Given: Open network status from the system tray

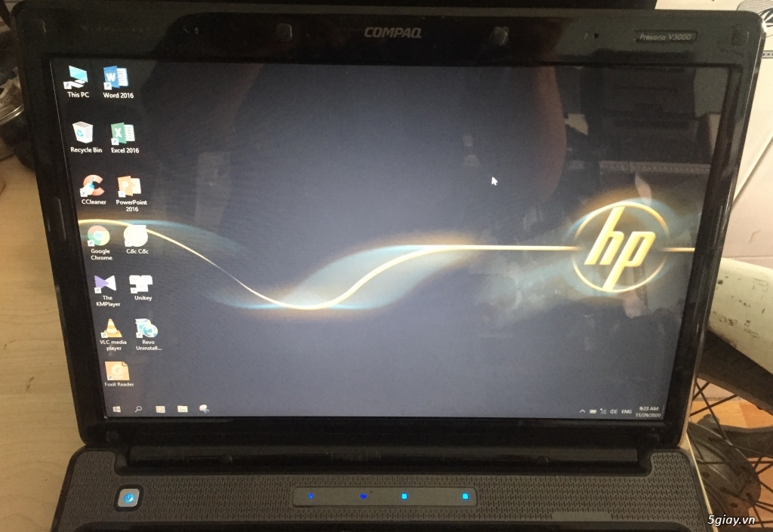Looking at the screenshot, I should 603,411.
